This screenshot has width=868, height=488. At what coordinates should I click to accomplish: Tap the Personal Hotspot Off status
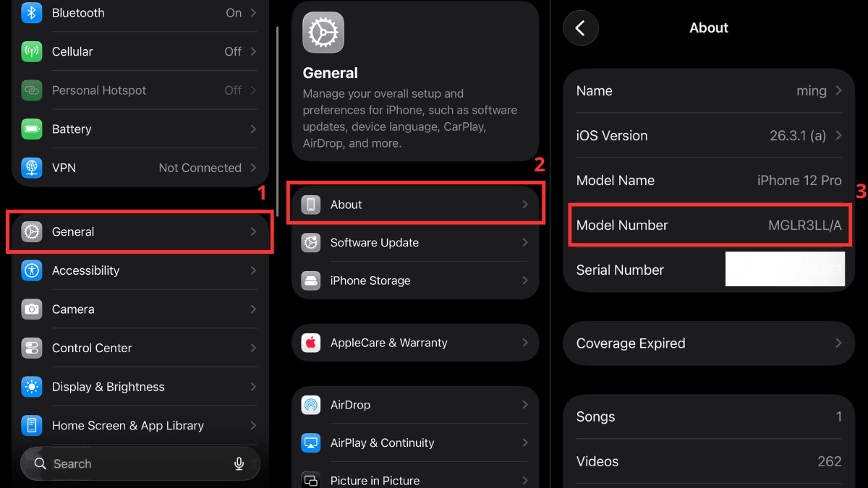pyautogui.click(x=233, y=90)
